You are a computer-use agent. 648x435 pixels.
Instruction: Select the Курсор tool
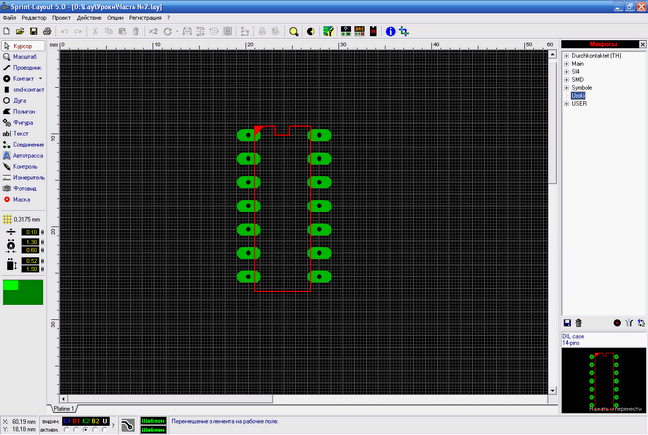click(x=23, y=46)
